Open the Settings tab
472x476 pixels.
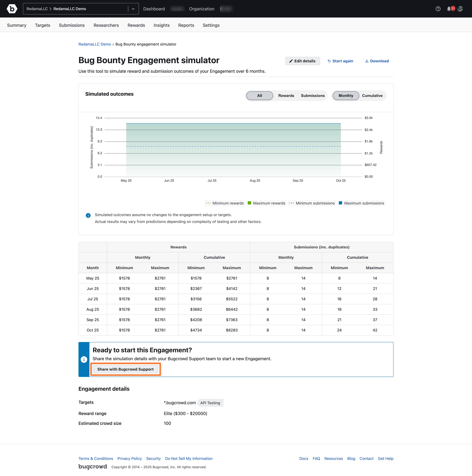pyautogui.click(x=211, y=25)
